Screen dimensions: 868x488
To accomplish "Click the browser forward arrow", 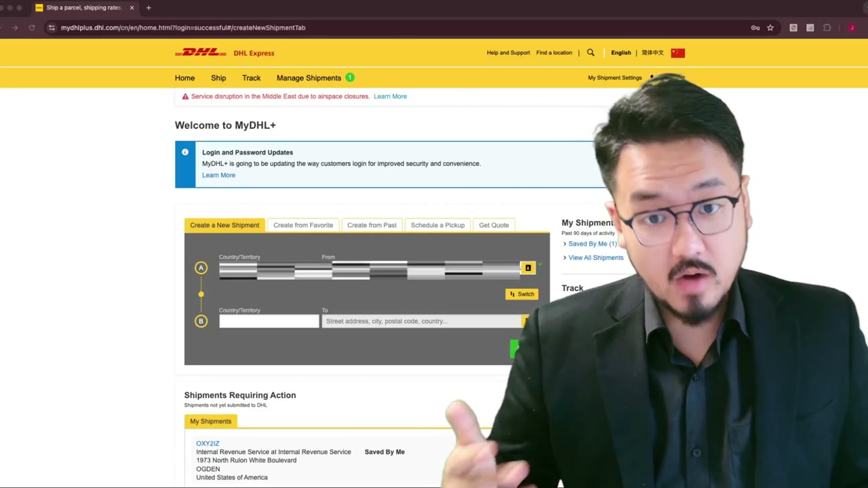I will 15,28.
